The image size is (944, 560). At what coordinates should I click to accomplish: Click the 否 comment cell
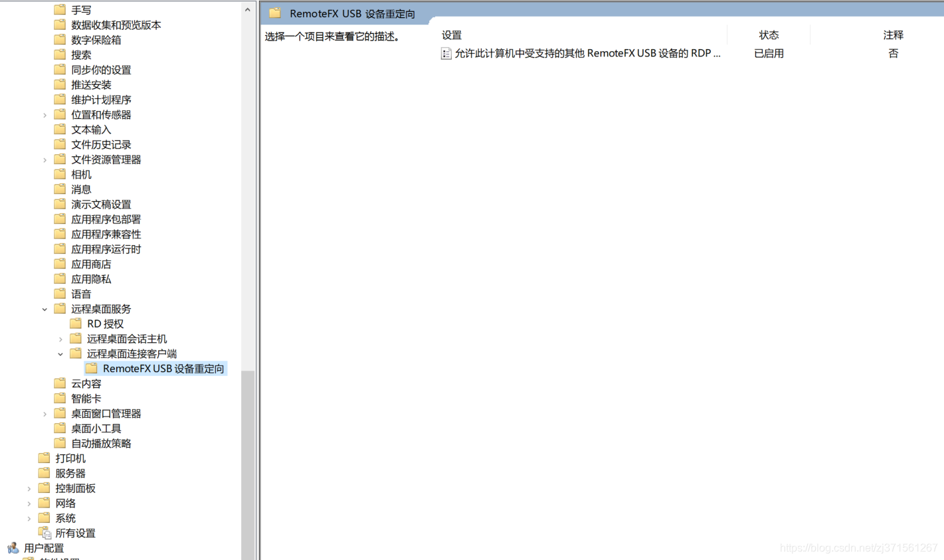(893, 53)
